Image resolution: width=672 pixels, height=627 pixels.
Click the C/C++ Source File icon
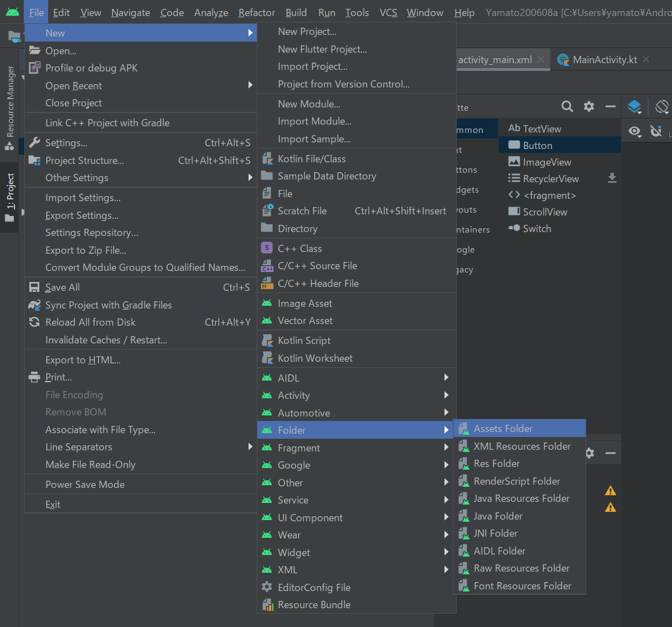click(267, 266)
